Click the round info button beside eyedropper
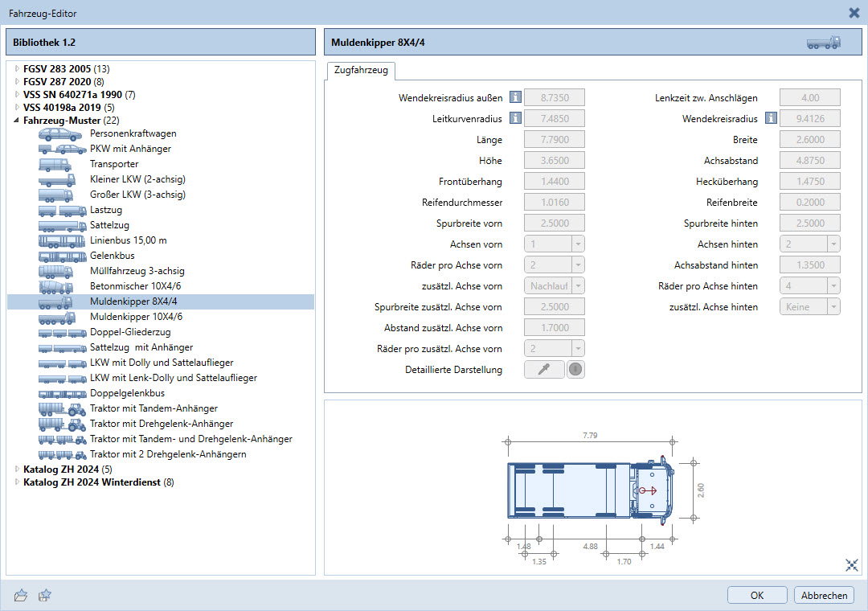This screenshot has width=868, height=611. click(x=575, y=370)
